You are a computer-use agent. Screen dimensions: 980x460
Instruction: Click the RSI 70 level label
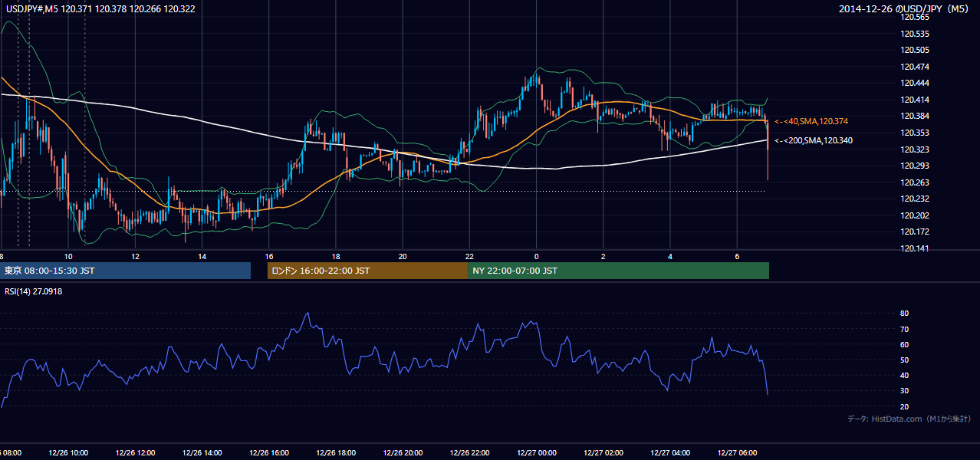[x=904, y=329]
